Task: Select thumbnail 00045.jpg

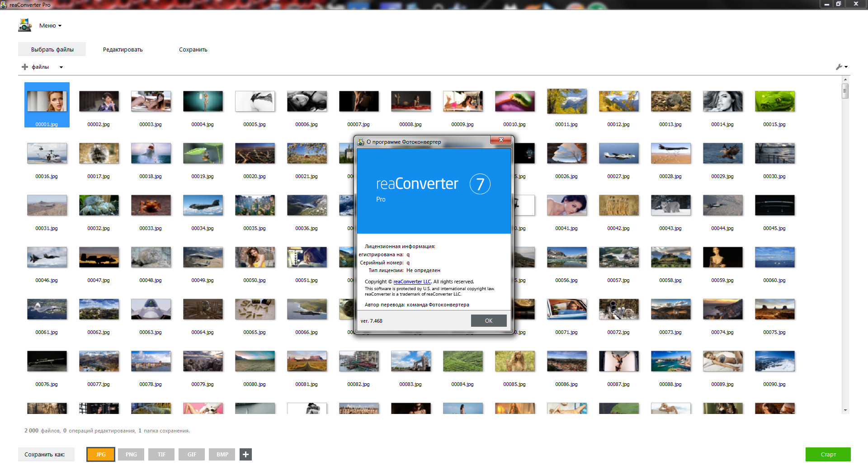Action: pyautogui.click(x=775, y=205)
